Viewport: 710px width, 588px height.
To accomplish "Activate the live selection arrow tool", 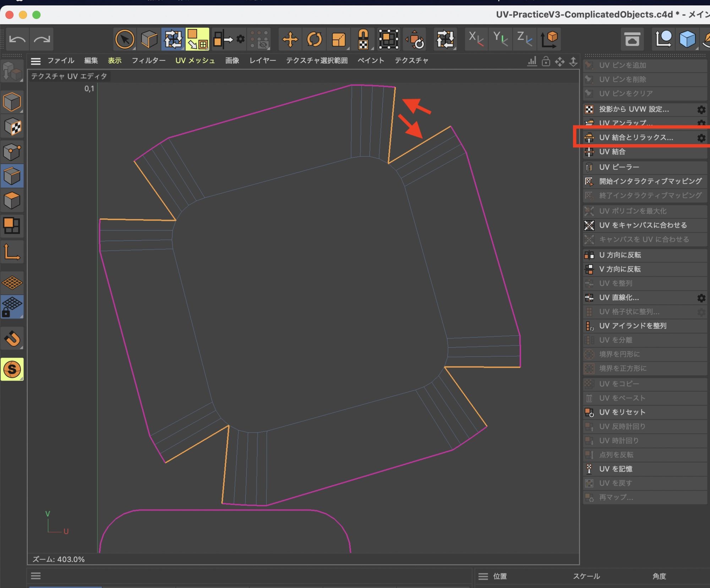I will pyautogui.click(x=125, y=39).
